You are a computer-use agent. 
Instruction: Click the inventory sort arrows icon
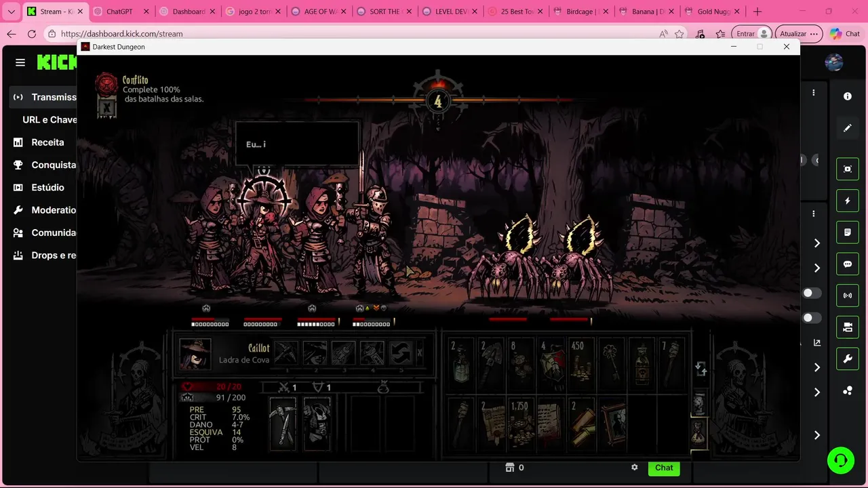701,369
